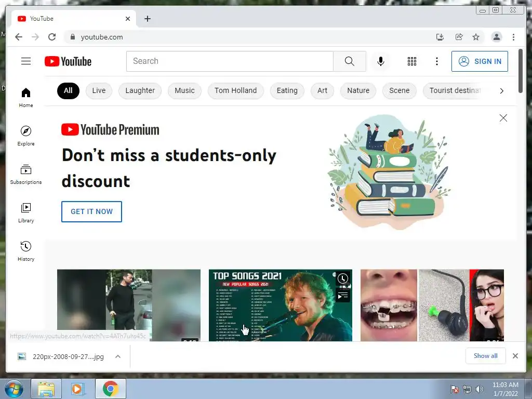Screen dimensions: 532x399
Task: Open YouTube settings three-dot menu
Action: [436, 61]
